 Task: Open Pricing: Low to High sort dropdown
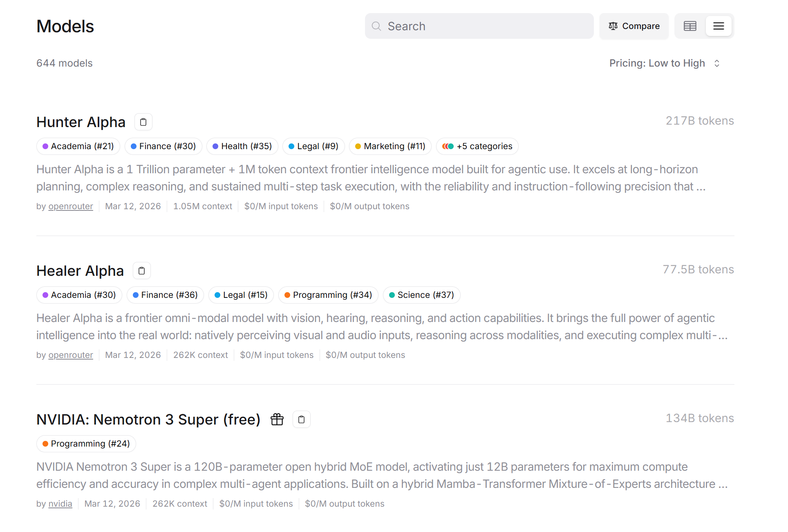(657, 63)
